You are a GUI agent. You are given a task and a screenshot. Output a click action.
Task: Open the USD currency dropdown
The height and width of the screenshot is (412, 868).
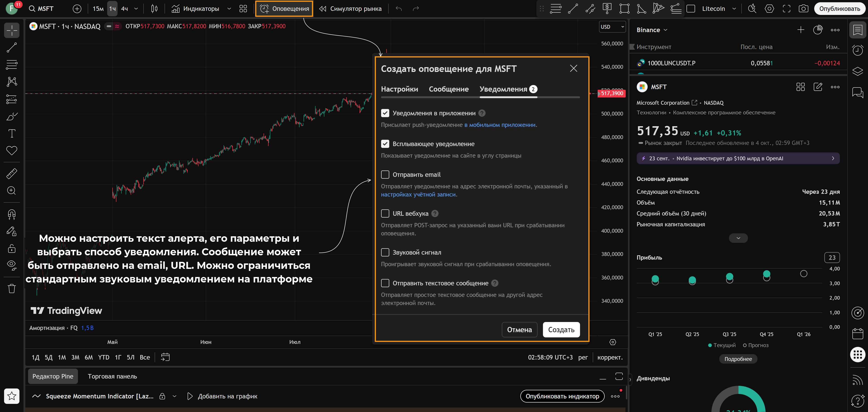coord(612,27)
